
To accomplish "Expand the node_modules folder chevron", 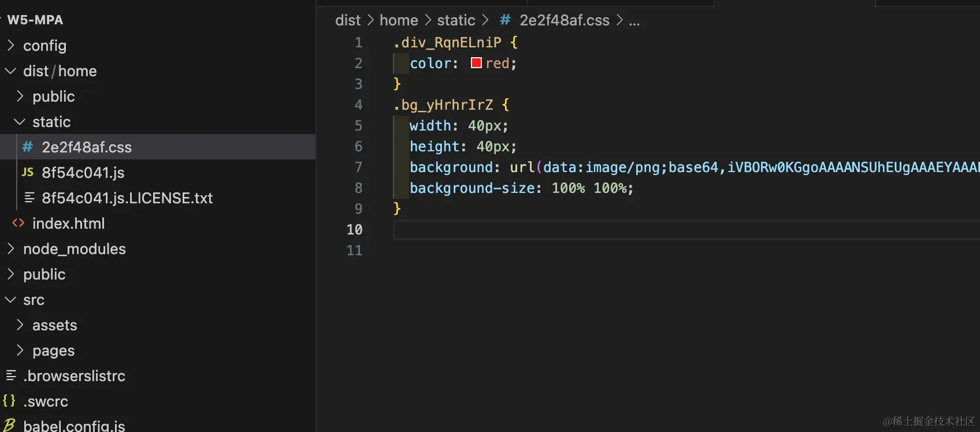I will click(x=10, y=248).
